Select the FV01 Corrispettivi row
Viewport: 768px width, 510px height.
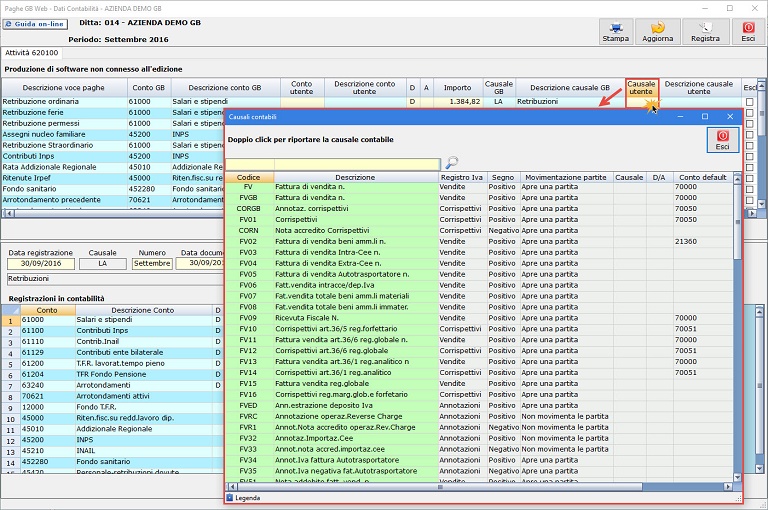point(340,219)
